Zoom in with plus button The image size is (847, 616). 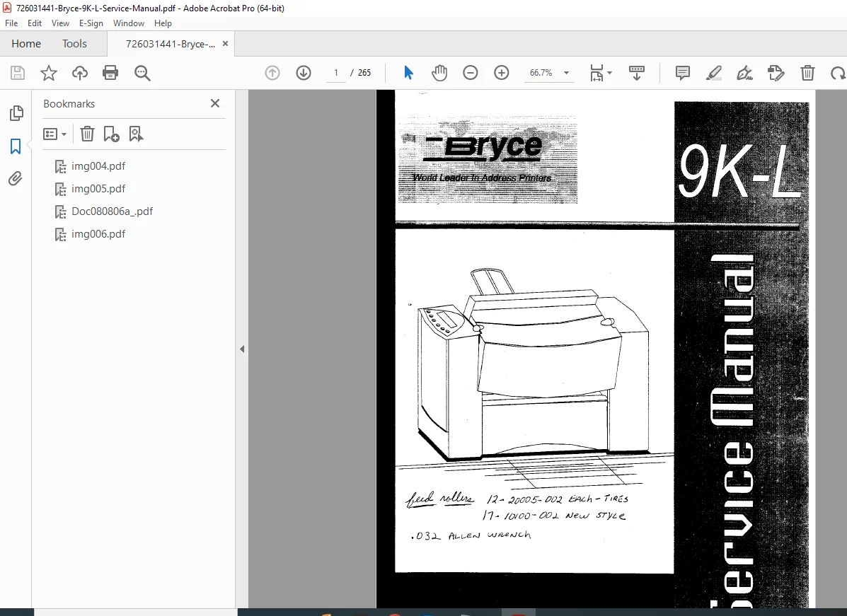pos(501,73)
